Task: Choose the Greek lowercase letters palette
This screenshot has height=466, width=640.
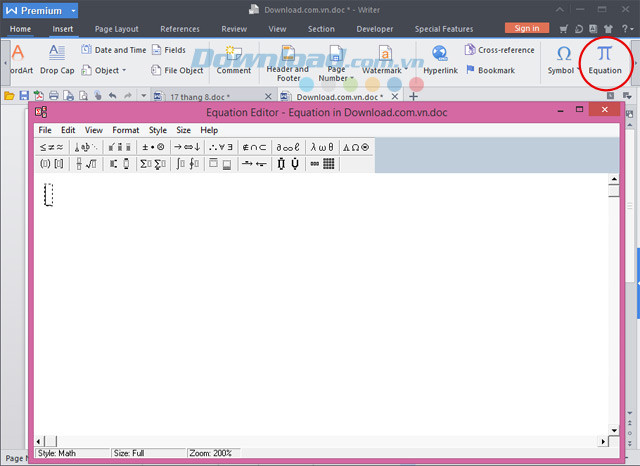Action: pyautogui.click(x=322, y=147)
